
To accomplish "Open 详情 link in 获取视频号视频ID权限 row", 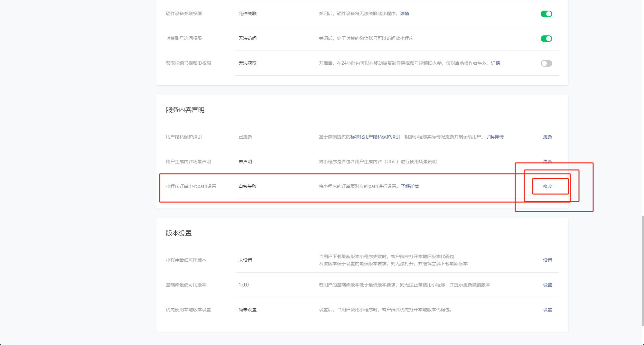I will click(495, 63).
